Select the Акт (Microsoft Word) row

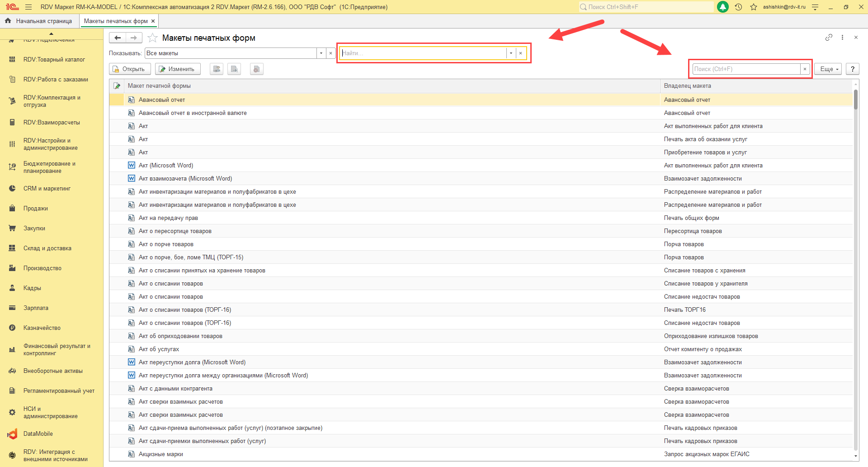click(x=166, y=166)
